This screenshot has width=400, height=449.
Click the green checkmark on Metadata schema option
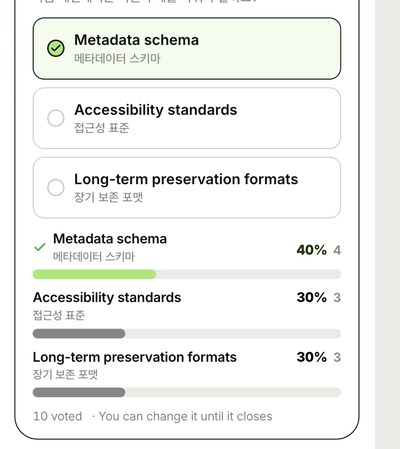(56, 48)
